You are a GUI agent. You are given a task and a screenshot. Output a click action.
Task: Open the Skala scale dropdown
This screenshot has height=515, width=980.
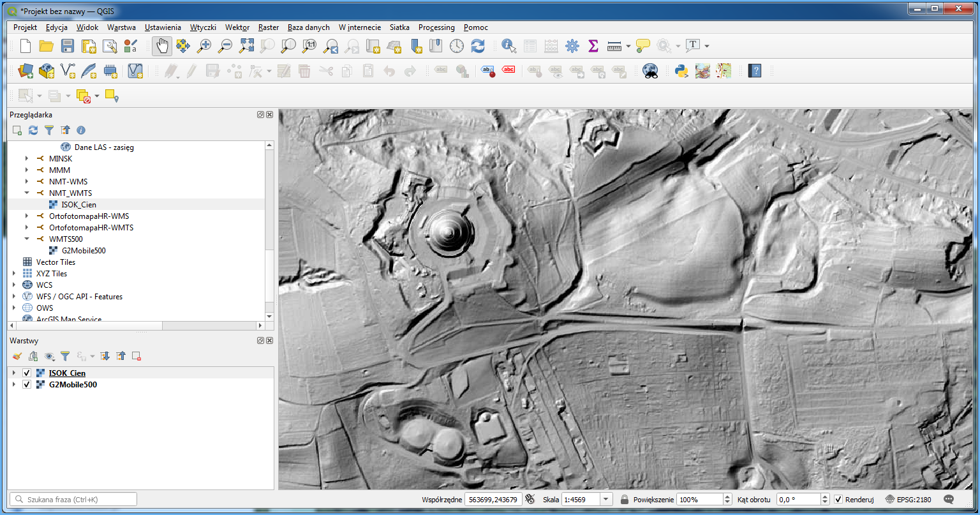click(x=606, y=500)
